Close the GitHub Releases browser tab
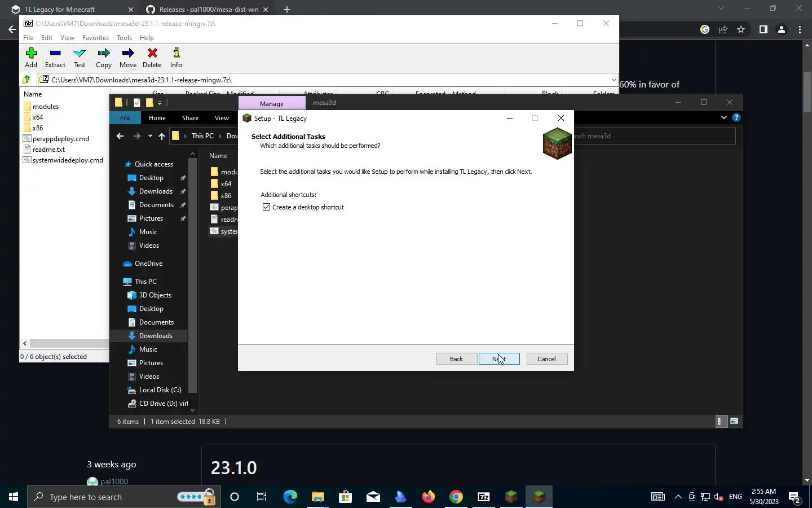 coord(266,10)
